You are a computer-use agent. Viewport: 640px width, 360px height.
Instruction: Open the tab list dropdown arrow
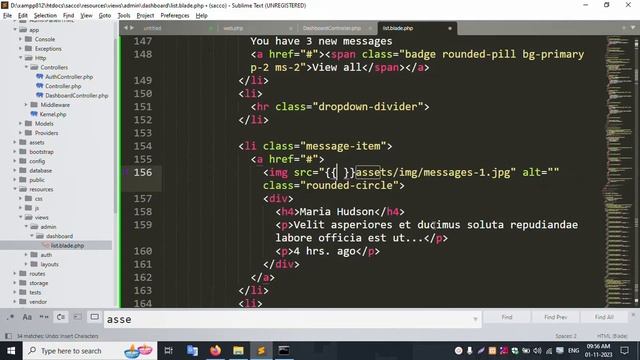[x=633, y=28]
